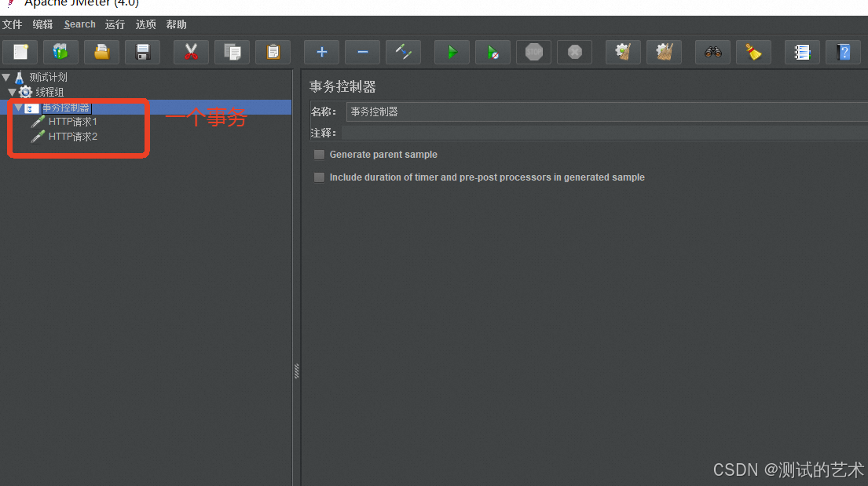Click the 线程组 gear icon

point(25,92)
